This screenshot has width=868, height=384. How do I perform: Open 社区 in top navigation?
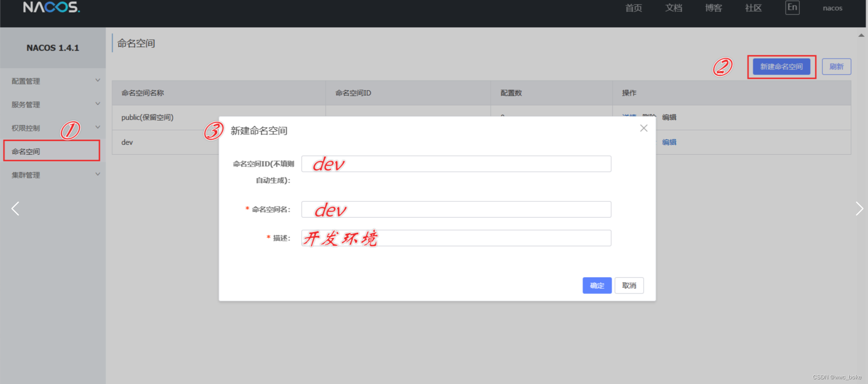(753, 8)
